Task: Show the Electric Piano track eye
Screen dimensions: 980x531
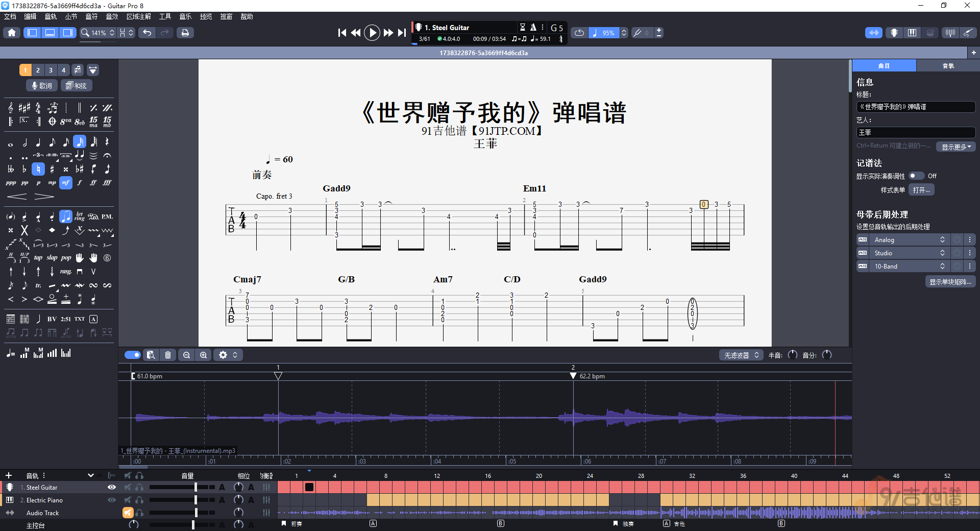Action: (x=112, y=500)
